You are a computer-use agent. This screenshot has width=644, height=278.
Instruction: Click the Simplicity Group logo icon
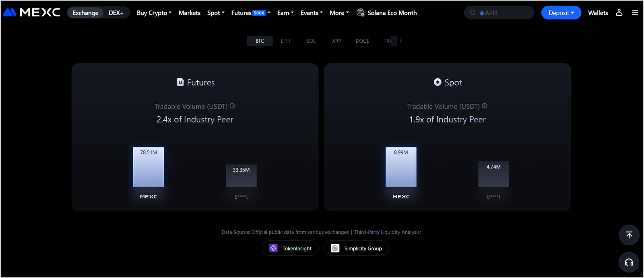click(335, 248)
